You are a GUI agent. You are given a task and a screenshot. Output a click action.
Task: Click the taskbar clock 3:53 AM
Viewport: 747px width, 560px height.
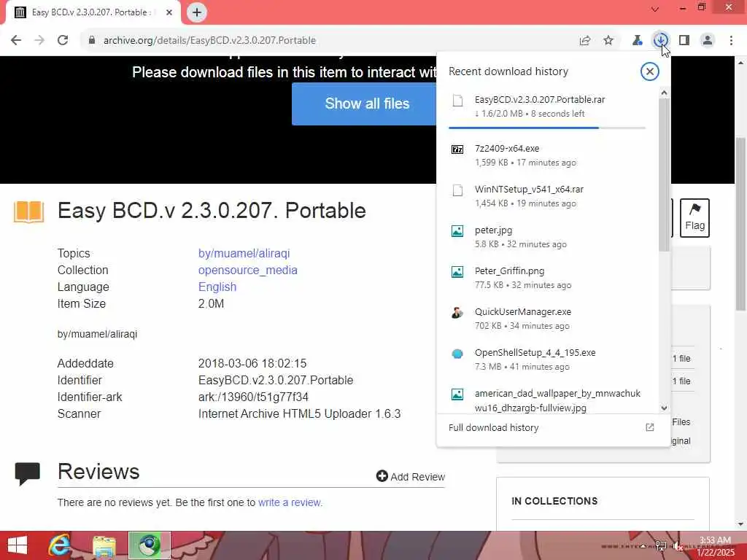(715, 540)
